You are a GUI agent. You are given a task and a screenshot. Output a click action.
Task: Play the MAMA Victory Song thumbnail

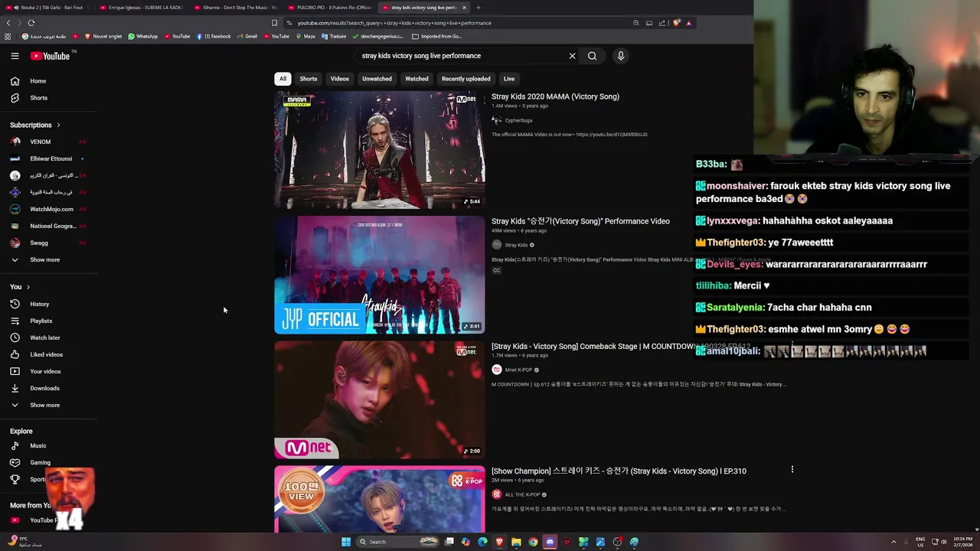(380, 150)
